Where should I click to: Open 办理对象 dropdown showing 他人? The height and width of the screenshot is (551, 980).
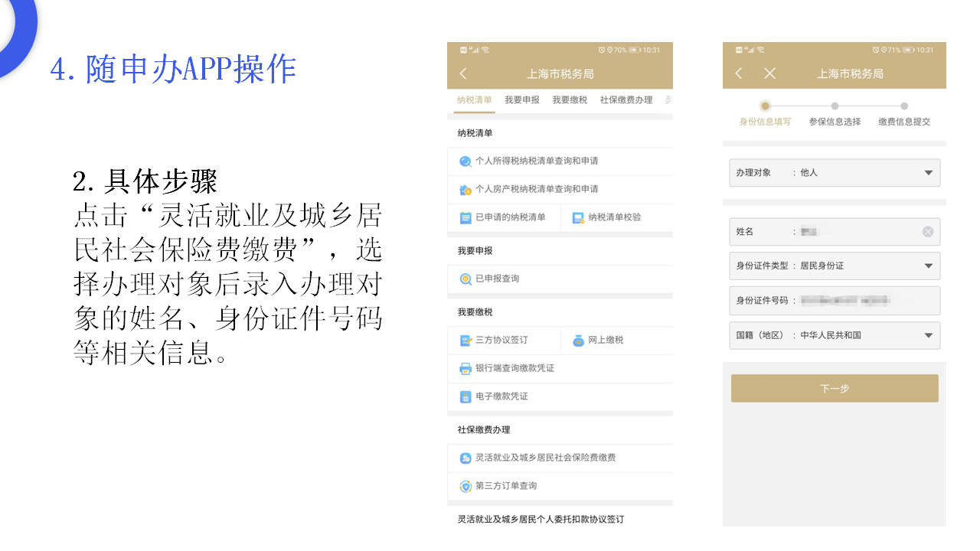pyautogui.click(x=835, y=173)
